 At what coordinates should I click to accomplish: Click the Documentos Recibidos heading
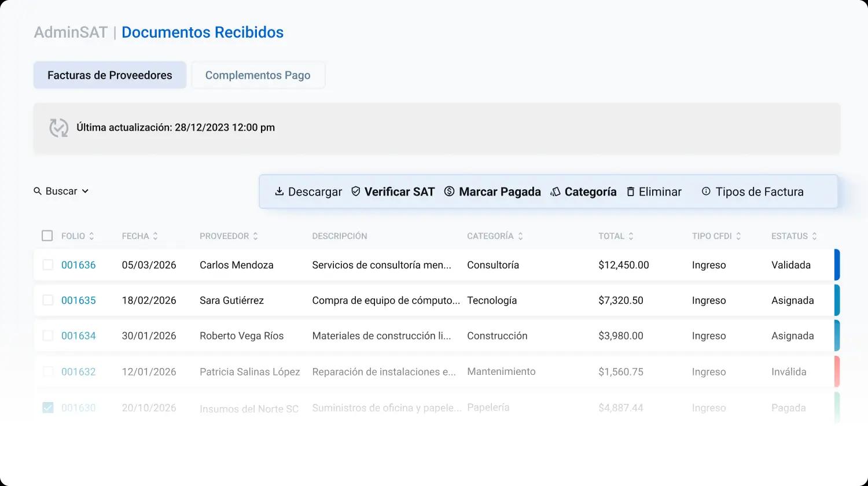[x=203, y=32]
